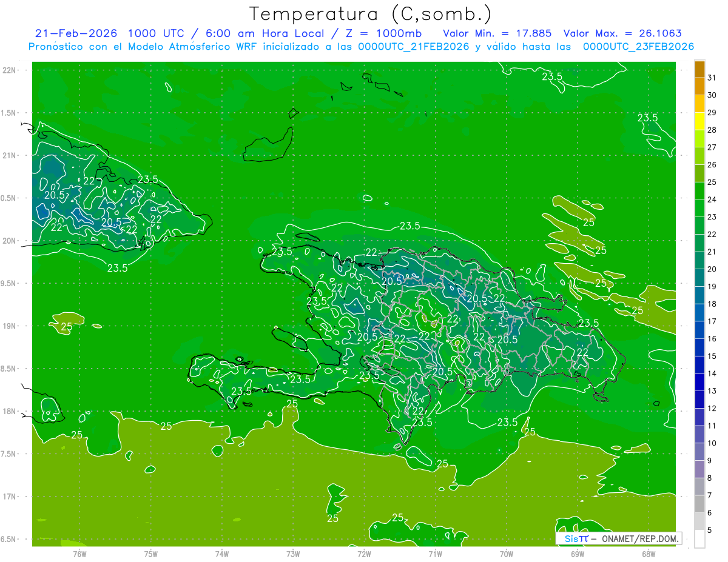Click the light-gray legend swatch between 5 and 6
The image size is (728, 562).
tap(699, 521)
